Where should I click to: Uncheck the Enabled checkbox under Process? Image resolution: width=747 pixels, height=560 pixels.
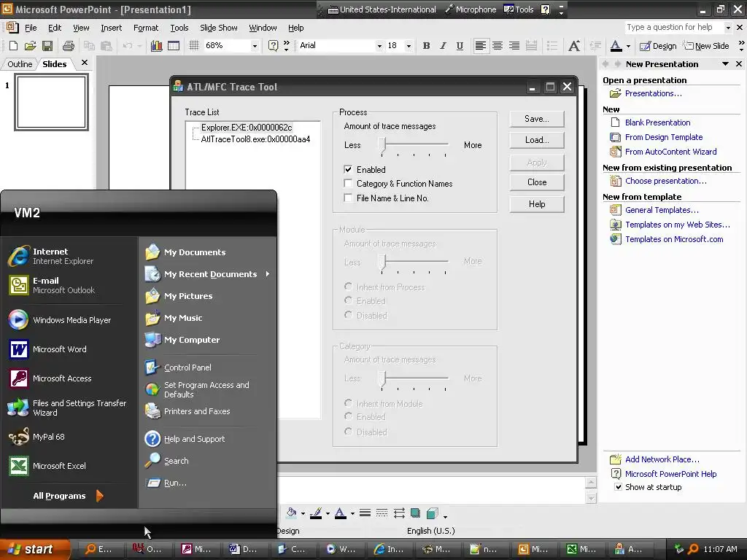point(348,169)
